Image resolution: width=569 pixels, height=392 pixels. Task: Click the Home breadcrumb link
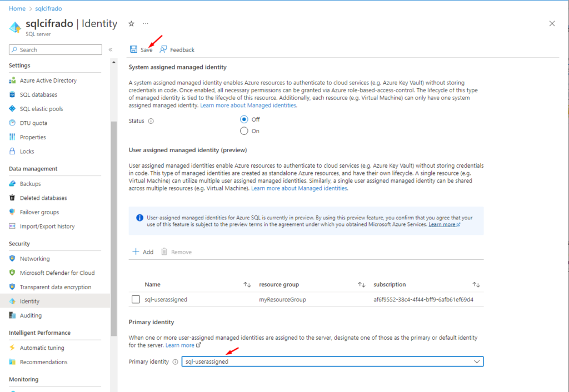[x=17, y=8]
